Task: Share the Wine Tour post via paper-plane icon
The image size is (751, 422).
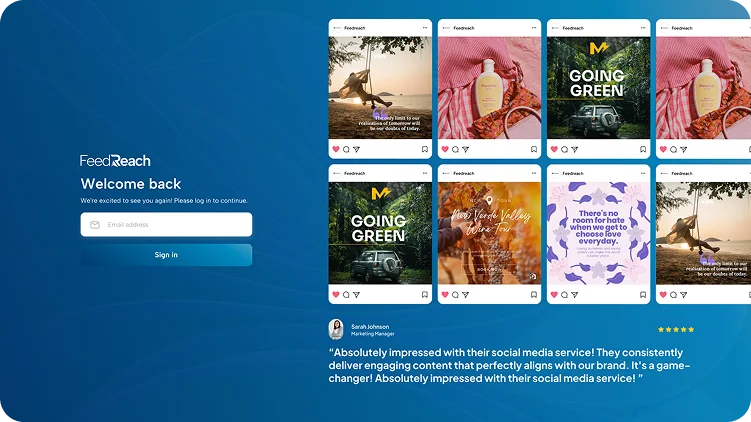Action: [465, 295]
